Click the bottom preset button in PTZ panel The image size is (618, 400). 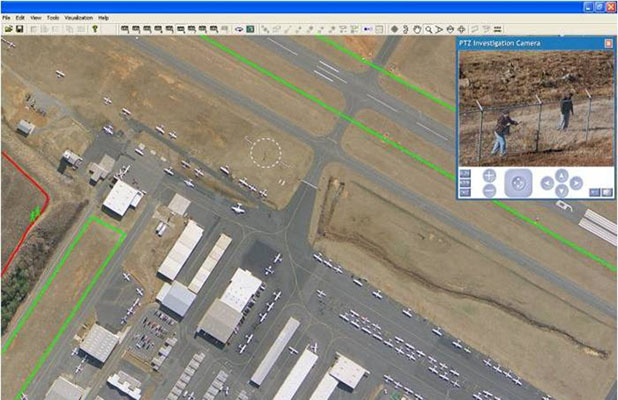465,193
